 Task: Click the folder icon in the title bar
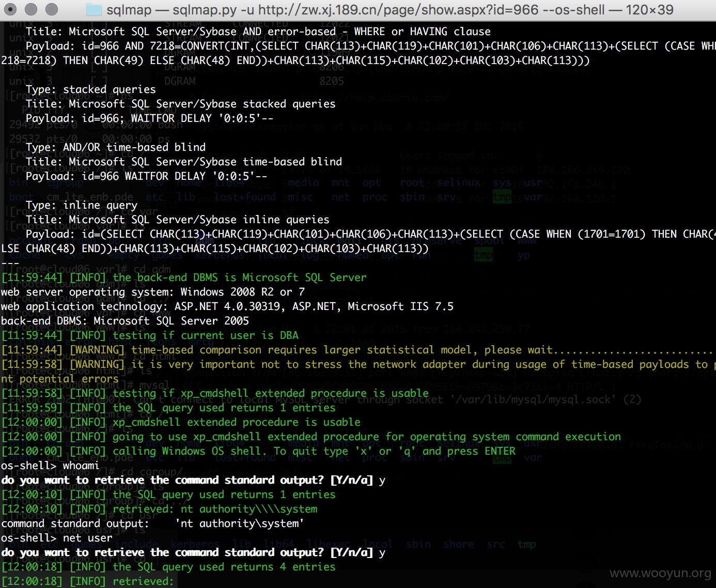(x=94, y=9)
